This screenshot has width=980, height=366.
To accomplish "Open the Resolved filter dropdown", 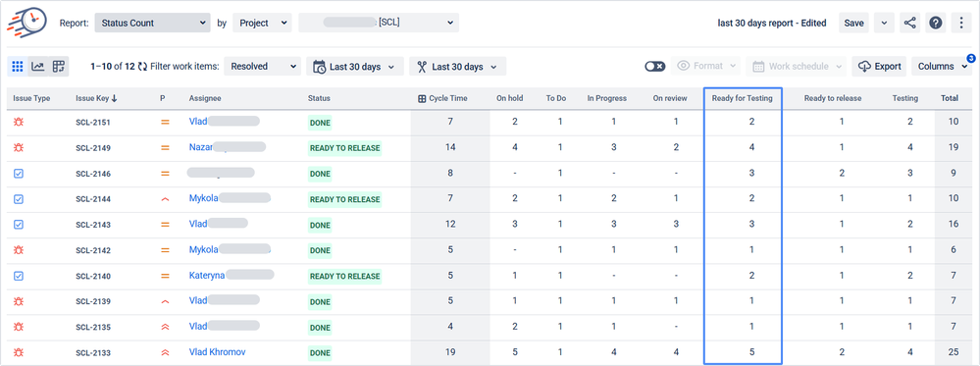I will pos(263,67).
